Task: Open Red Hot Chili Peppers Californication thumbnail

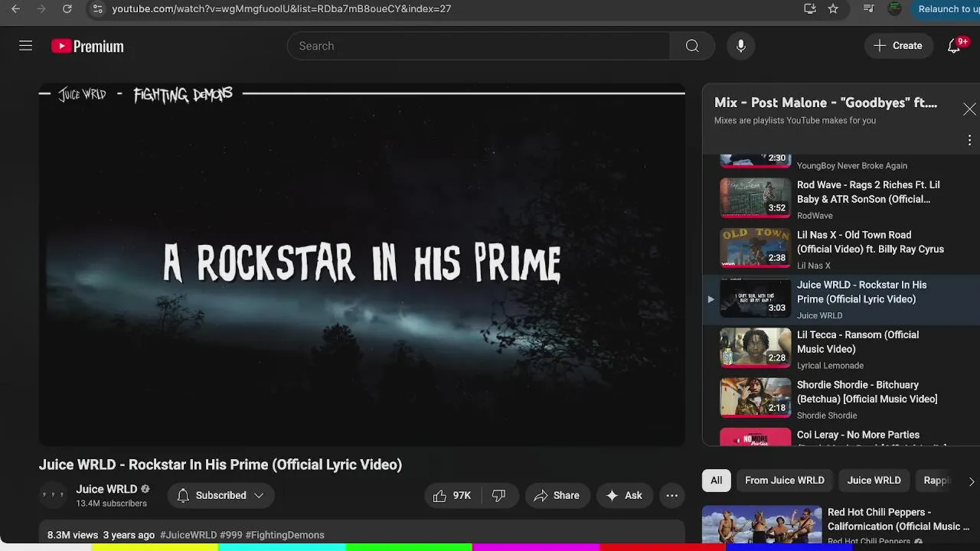Action: tap(762, 525)
